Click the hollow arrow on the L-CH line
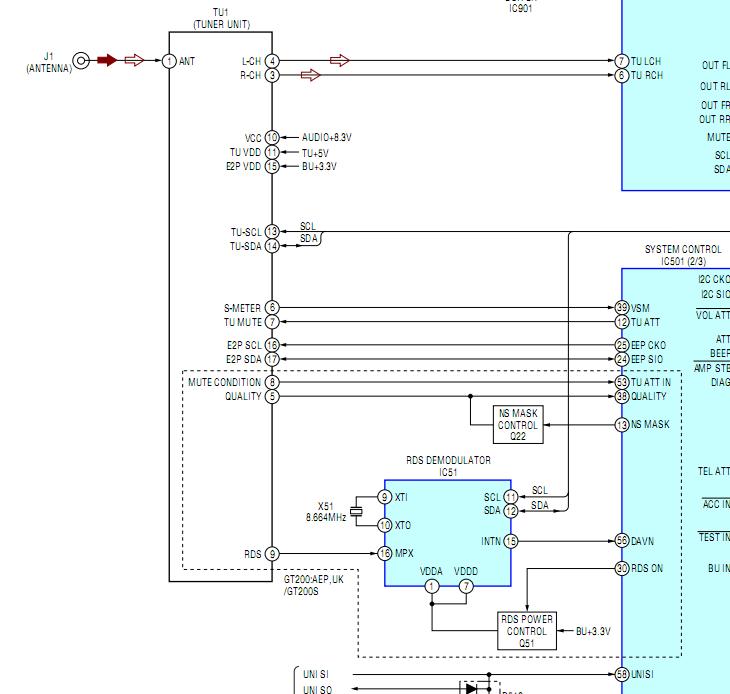This screenshot has height=694, width=730. click(x=339, y=61)
